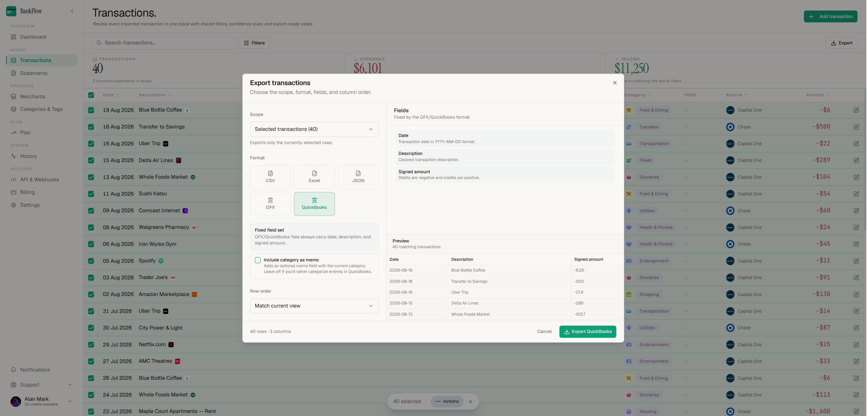Close the Export transactions dialog
The width and height of the screenshot is (868, 416).
click(615, 83)
